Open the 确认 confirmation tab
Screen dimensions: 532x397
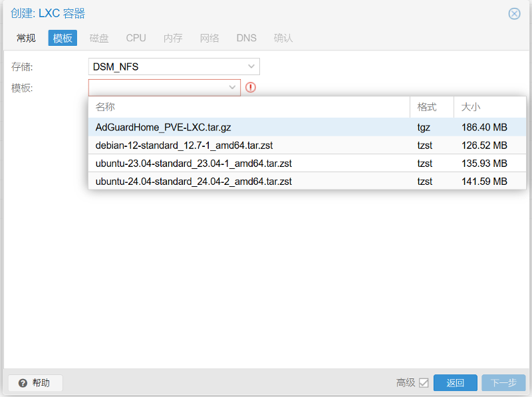283,38
